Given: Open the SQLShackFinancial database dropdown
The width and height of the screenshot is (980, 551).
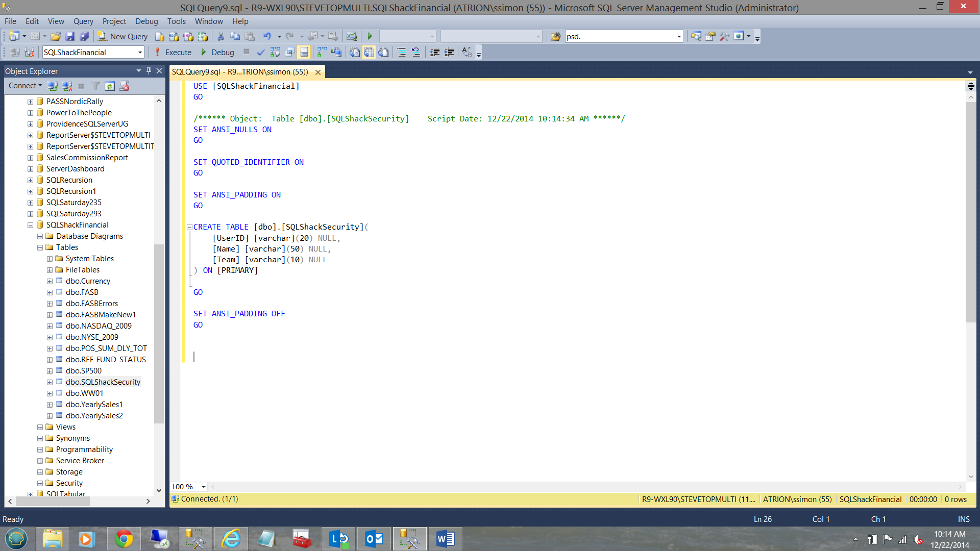Looking at the screenshot, I should tap(140, 52).
